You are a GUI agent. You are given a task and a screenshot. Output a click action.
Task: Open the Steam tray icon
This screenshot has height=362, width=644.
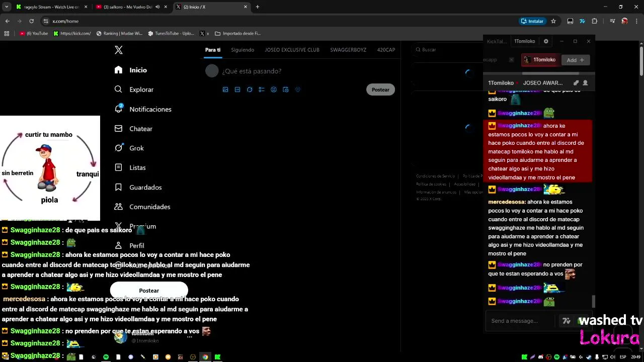click(589, 357)
